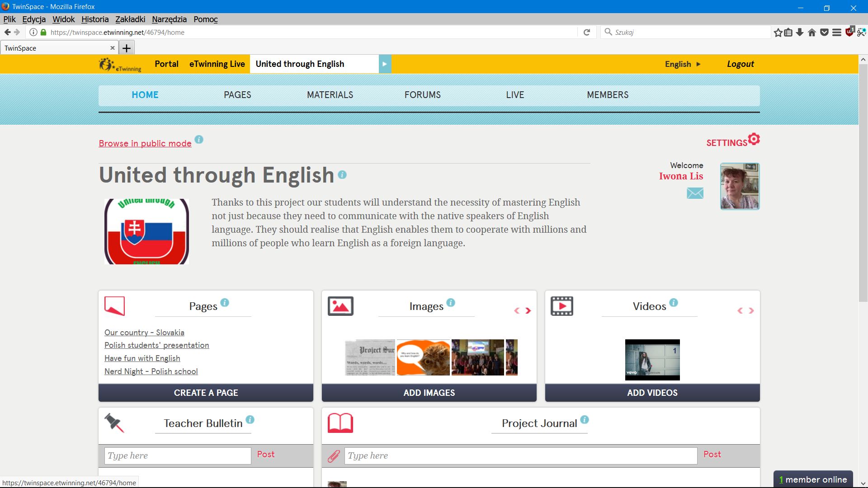Open the MATERIALS tab
This screenshot has height=488, width=868.
330,95
